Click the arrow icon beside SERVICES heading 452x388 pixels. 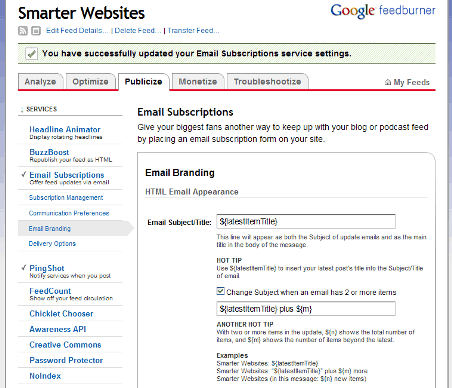(22, 109)
